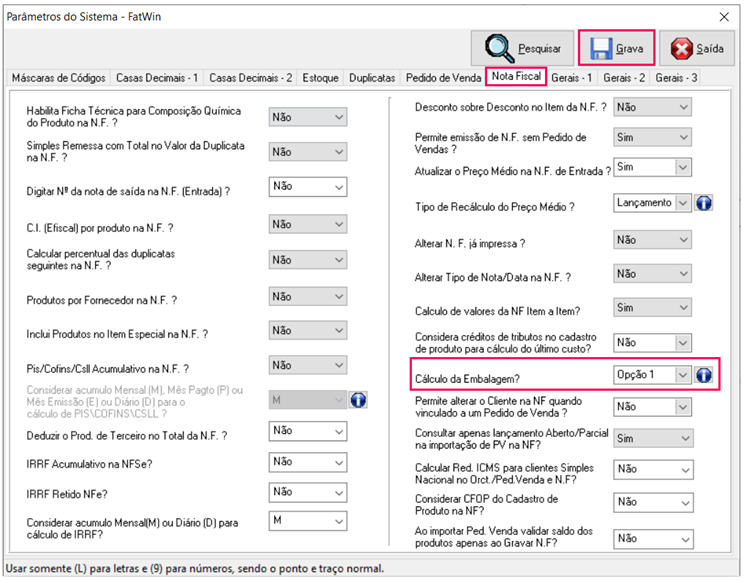Open the Duplicatas tab
744x581 pixels.
click(372, 78)
